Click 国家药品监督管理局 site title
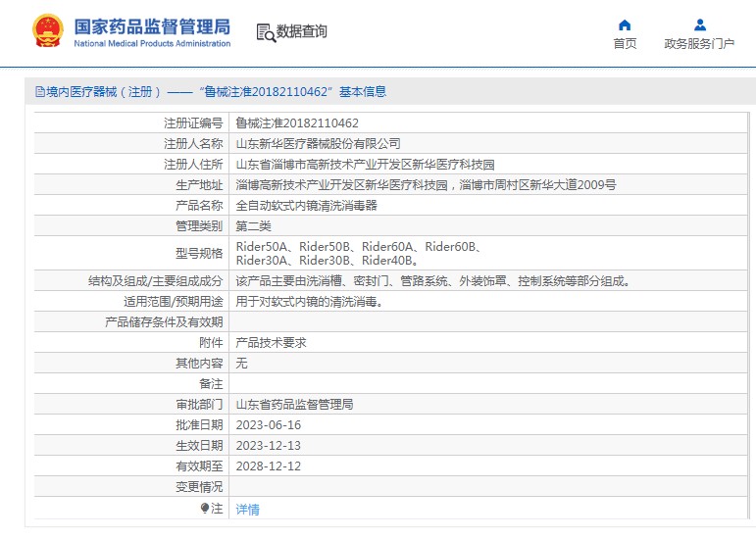 pyautogui.click(x=152, y=27)
